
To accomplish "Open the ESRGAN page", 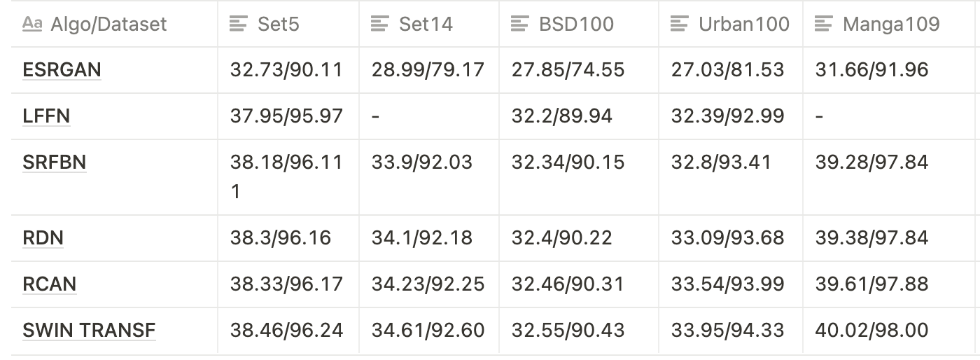I will click(62, 70).
